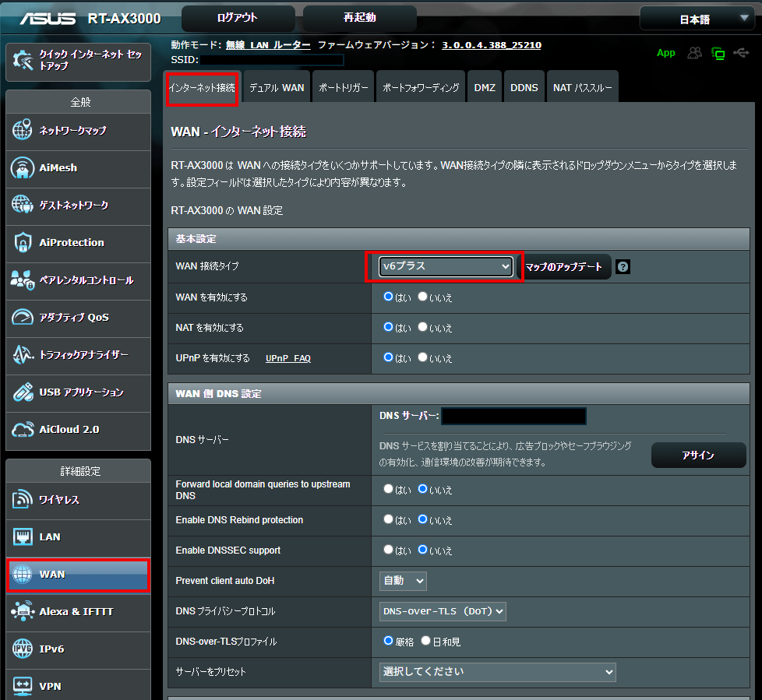
Task: Set Enable WAN to いいえ
Action: (x=422, y=297)
